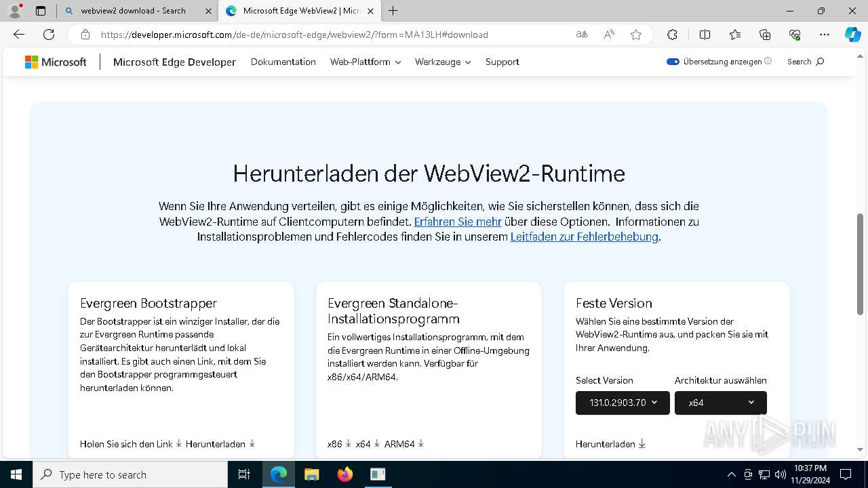This screenshot has height=488, width=868.
Task: Open Browser essentials heart icon
Action: tap(795, 35)
